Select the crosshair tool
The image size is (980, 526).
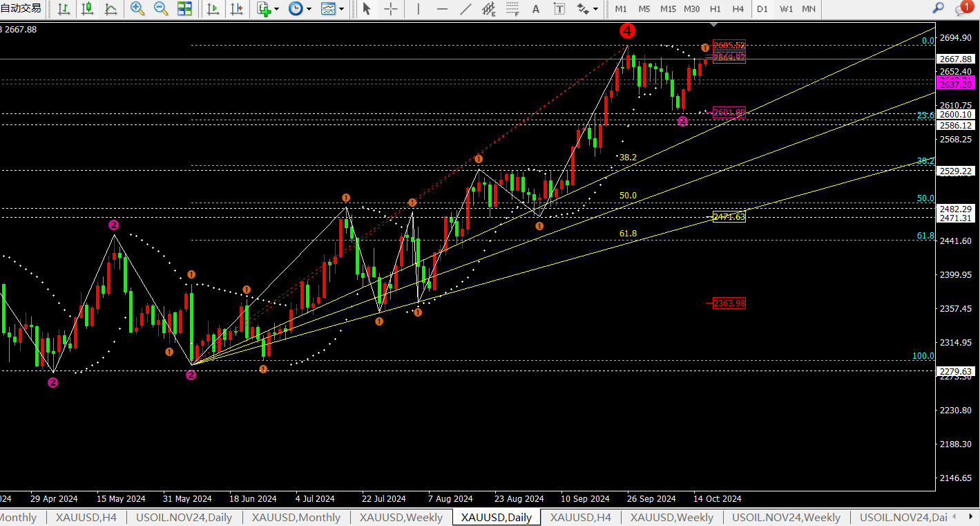tap(391, 9)
